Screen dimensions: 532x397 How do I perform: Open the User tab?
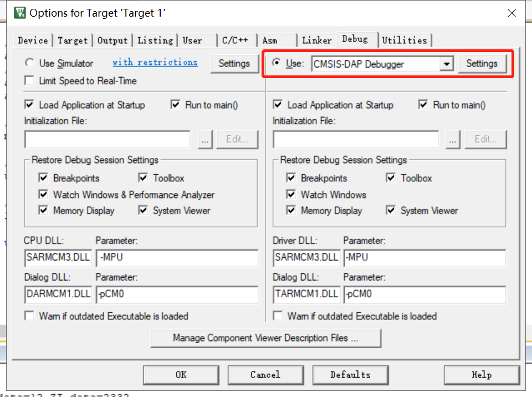198,40
